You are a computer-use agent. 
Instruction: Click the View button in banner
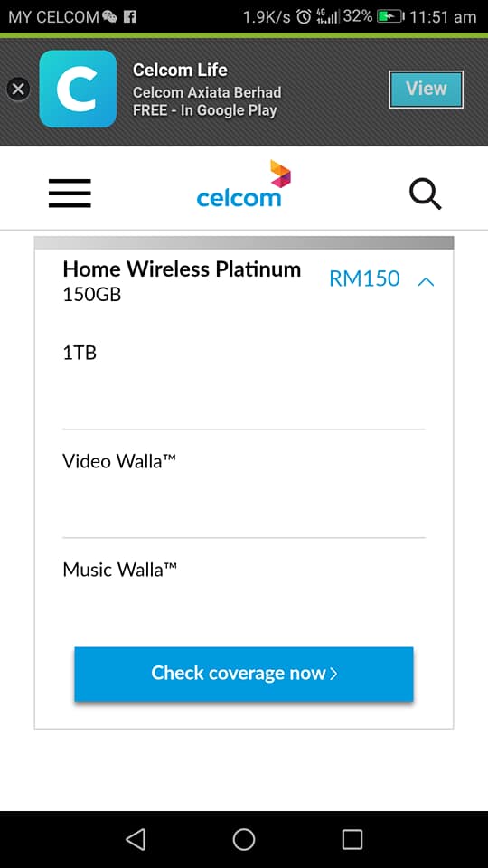point(426,90)
